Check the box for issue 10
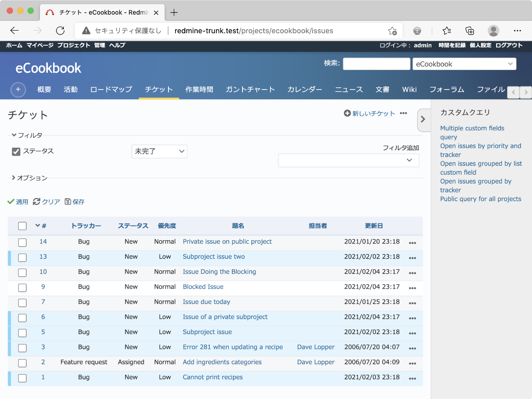The width and height of the screenshot is (532, 399). (x=22, y=273)
